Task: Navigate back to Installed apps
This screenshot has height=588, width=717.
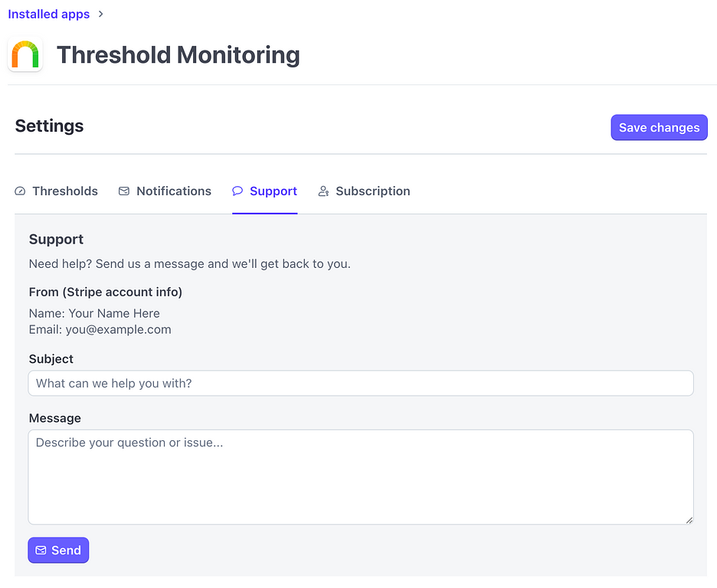Action: point(48,15)
